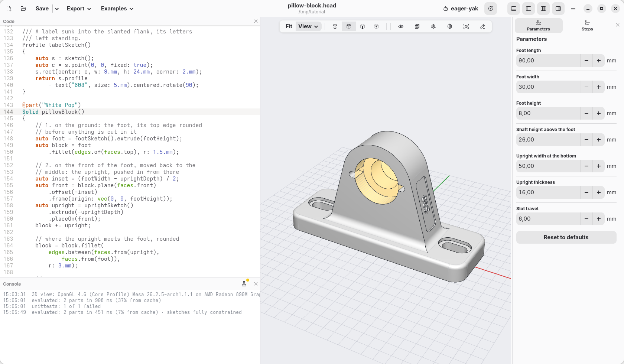Decrease Foot height with the minus button
Viewport: 624px width, 364px height.
pyautogui.click(x=586, y=113)
